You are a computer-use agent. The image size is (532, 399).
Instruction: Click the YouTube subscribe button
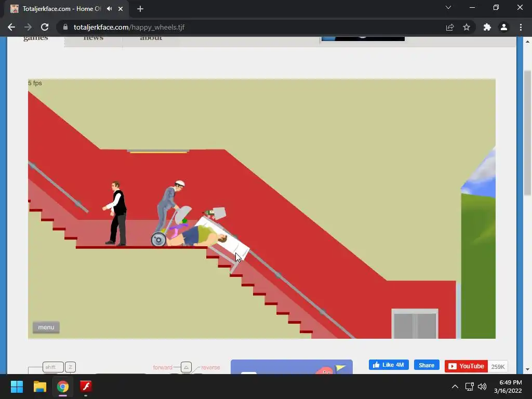point(466,366)
